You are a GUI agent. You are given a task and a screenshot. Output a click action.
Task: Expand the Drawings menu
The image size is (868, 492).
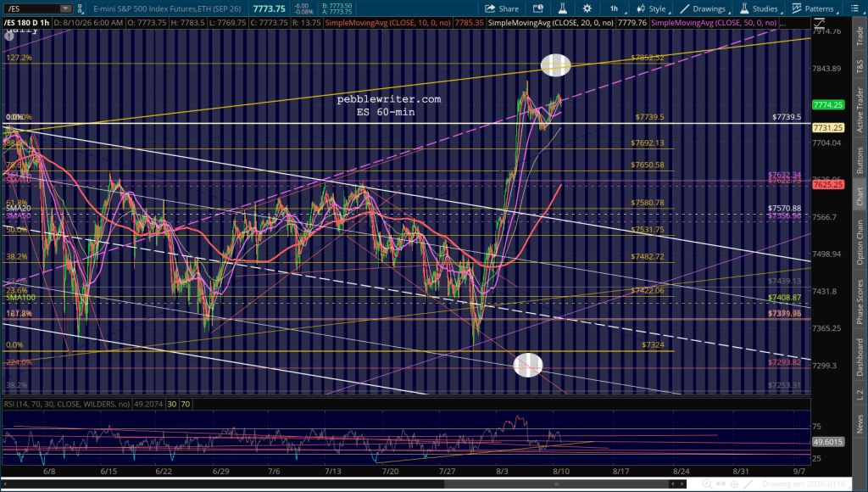point(704,8)
